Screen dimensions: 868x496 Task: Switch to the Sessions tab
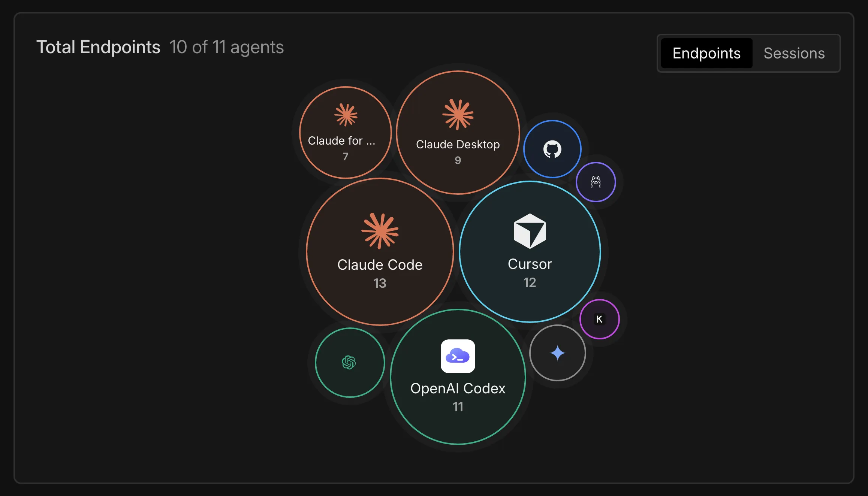pyautogui.click(x=794, y=53)
